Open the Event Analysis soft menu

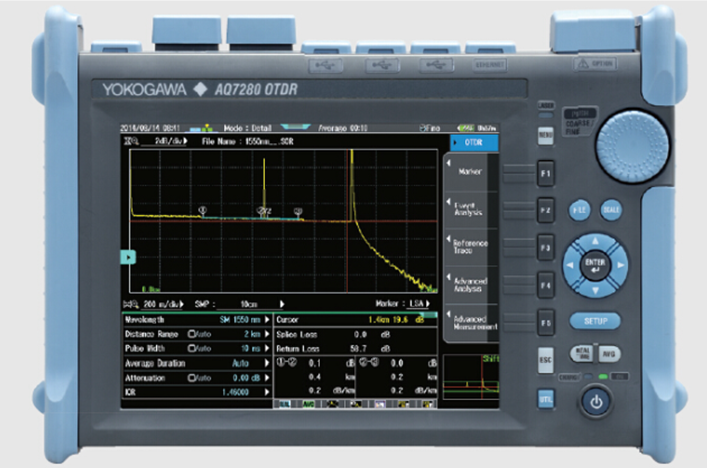coord(470,209)
